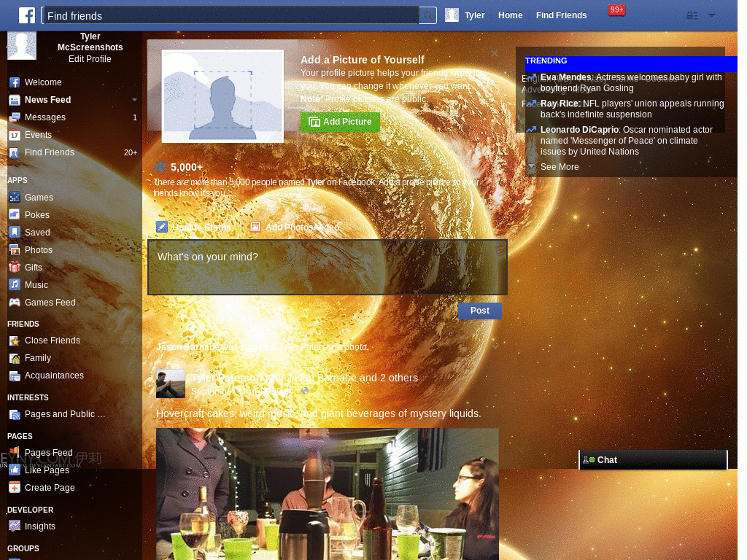Open the Find Friends sidebar icon
747x560 pixels.
15,152
